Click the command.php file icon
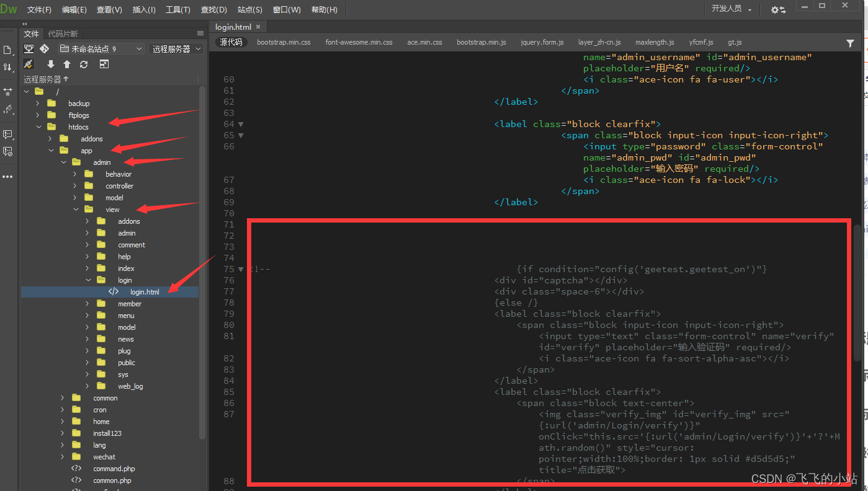The height and width of the screenshot is (491, 868). click(76, 469)
